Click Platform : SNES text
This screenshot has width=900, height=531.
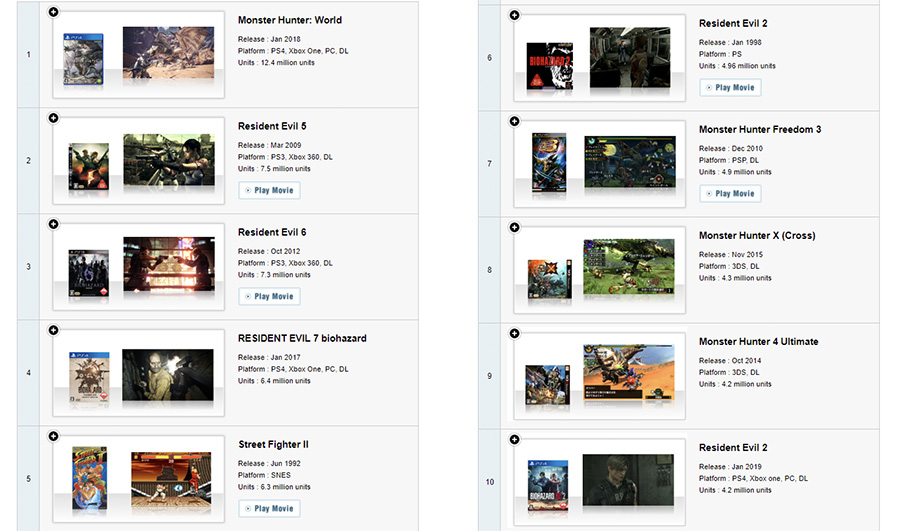(265, 476)
